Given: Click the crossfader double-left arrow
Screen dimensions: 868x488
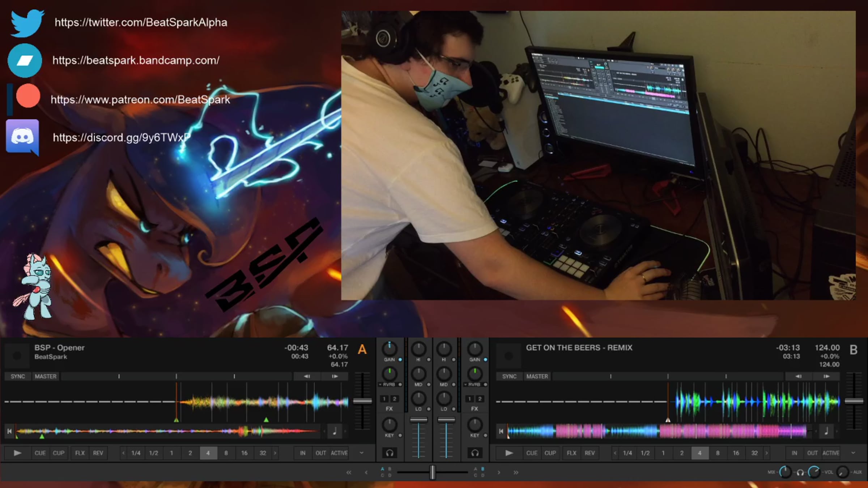Looking at the screenshot, I should (x=349, y=472).
